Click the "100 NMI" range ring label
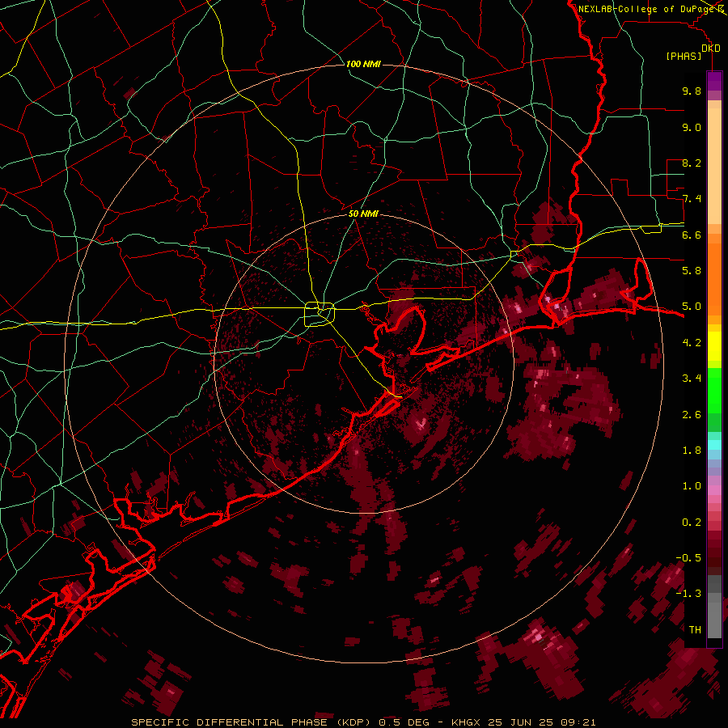The image size is (728, 728). [363, 64]
